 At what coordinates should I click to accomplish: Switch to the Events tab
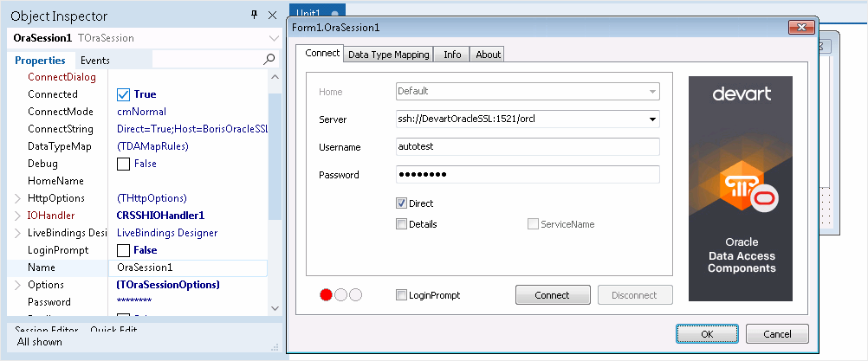coord(95,61)
